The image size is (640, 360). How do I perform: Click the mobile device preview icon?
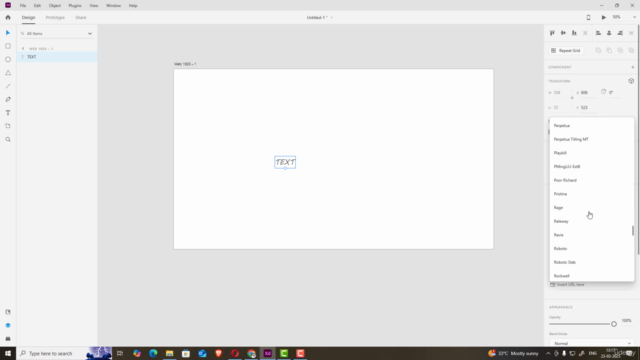588,18
